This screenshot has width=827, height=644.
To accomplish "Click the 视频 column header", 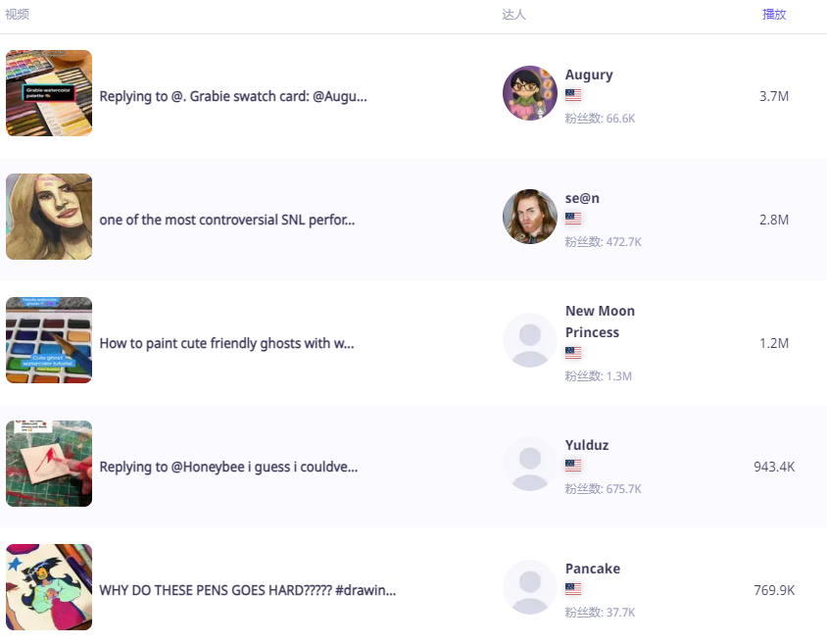I will (x=18, y=15).
